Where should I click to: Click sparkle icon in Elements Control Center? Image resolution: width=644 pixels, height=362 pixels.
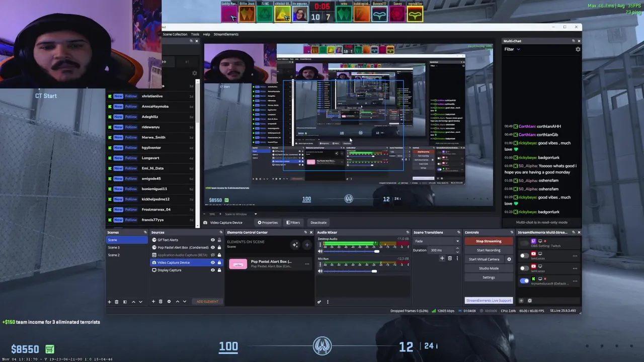pyautogui.click(x=295, y=245)
